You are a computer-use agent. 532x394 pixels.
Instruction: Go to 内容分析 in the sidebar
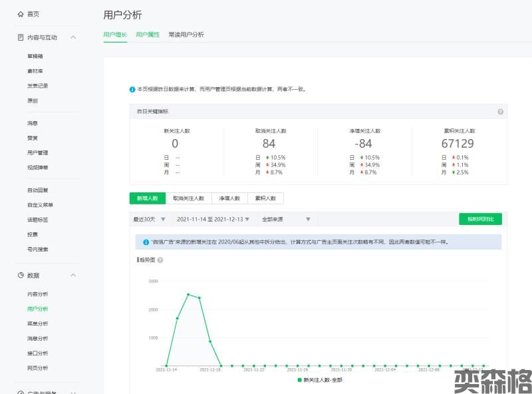(37, 294)
